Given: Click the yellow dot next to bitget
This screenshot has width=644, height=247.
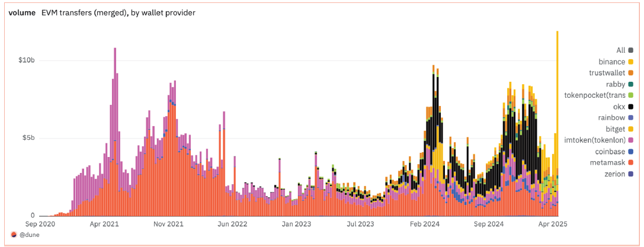Looking at the screenshot, I should [630, 129].
